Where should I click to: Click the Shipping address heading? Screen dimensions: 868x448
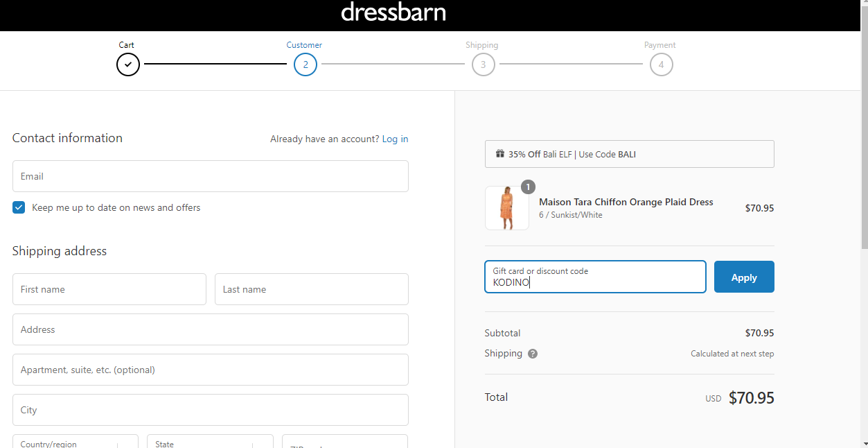60,251
